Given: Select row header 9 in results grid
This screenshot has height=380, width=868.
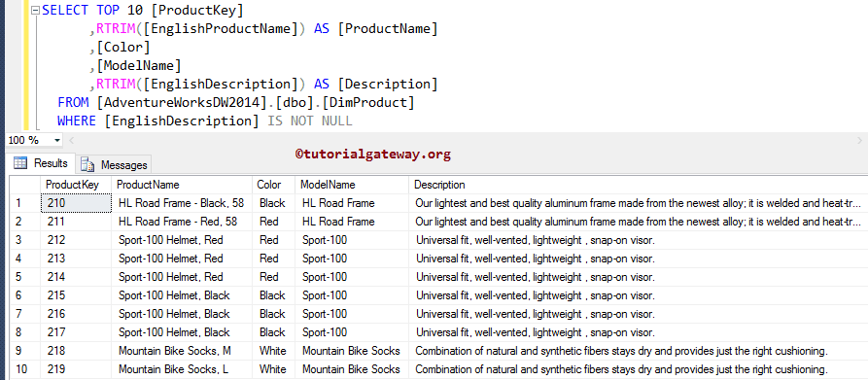Looking at the screenshot, I should coord(25,351).
